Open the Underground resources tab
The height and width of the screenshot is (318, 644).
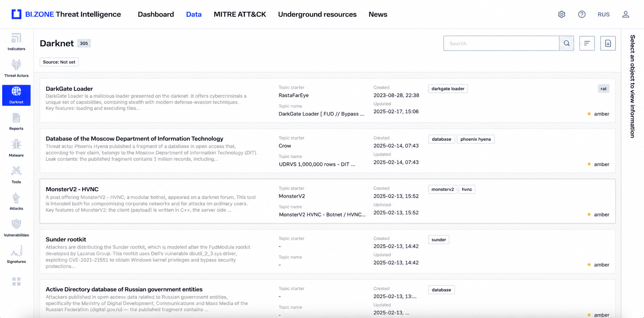click(x=317, y=14)
